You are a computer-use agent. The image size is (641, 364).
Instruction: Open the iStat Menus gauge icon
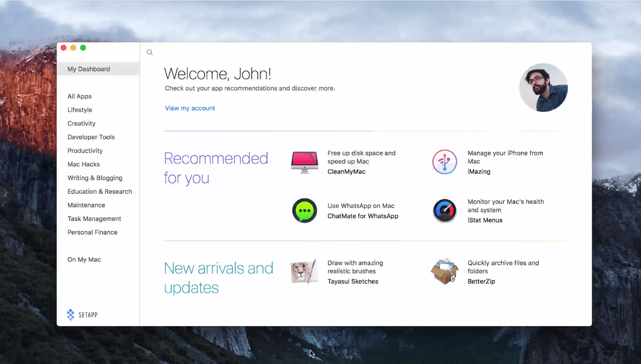[444, 211]
